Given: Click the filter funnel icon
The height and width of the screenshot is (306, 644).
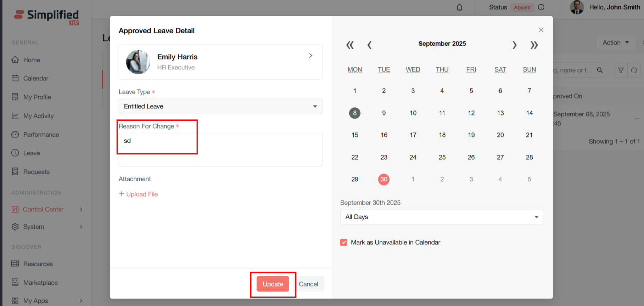Looking at the screenshot, I should point(621,70).
